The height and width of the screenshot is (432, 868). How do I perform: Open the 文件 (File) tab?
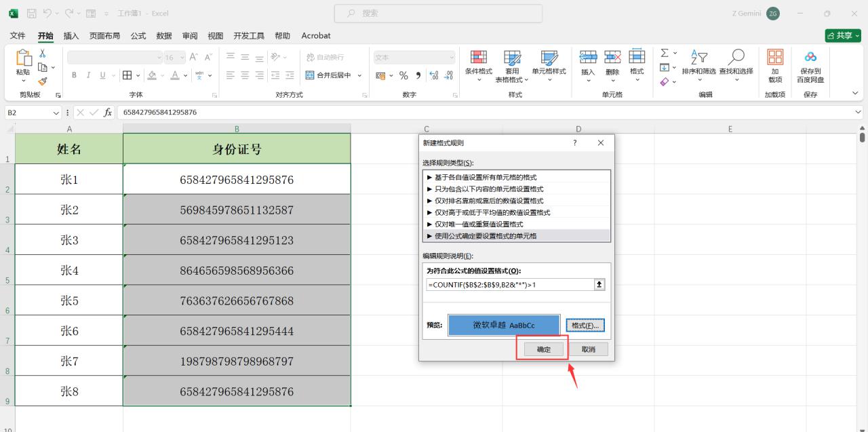point(18,35)
